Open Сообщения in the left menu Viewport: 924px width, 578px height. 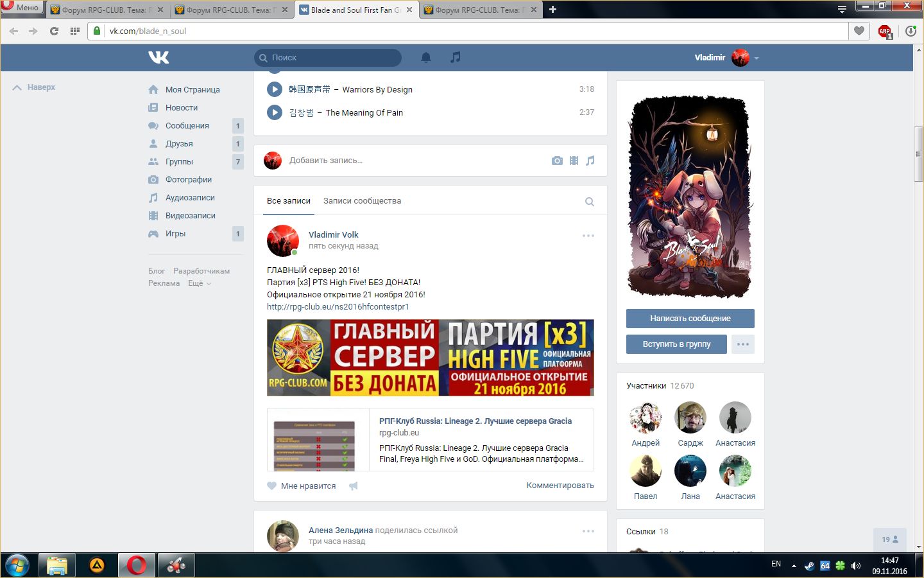pyautogui.click(x=187, y=126)
